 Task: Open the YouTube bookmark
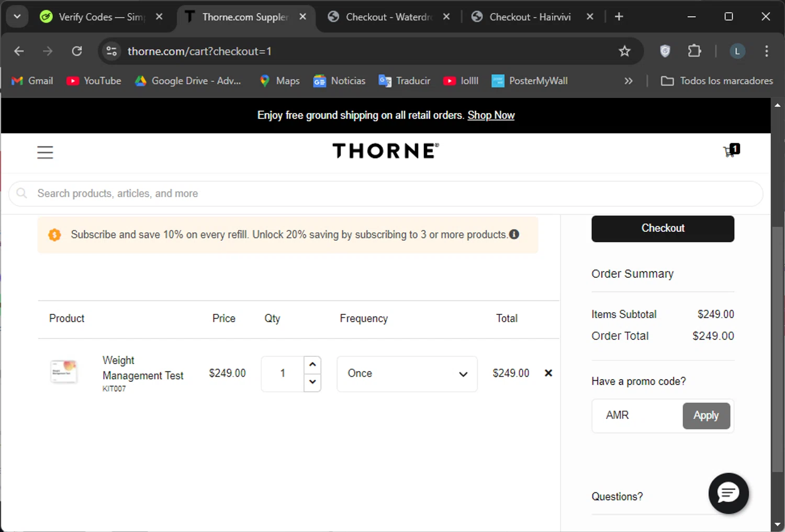click(94, 81)
